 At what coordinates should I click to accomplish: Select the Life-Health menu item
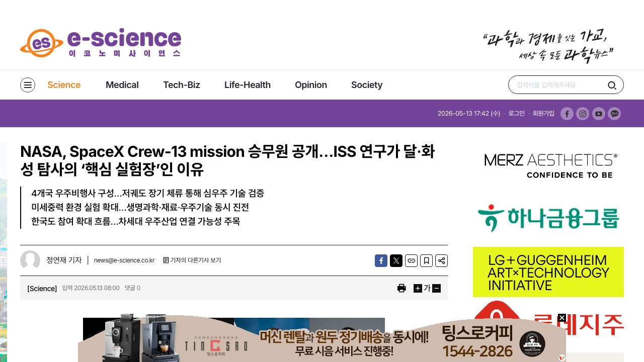248,85
